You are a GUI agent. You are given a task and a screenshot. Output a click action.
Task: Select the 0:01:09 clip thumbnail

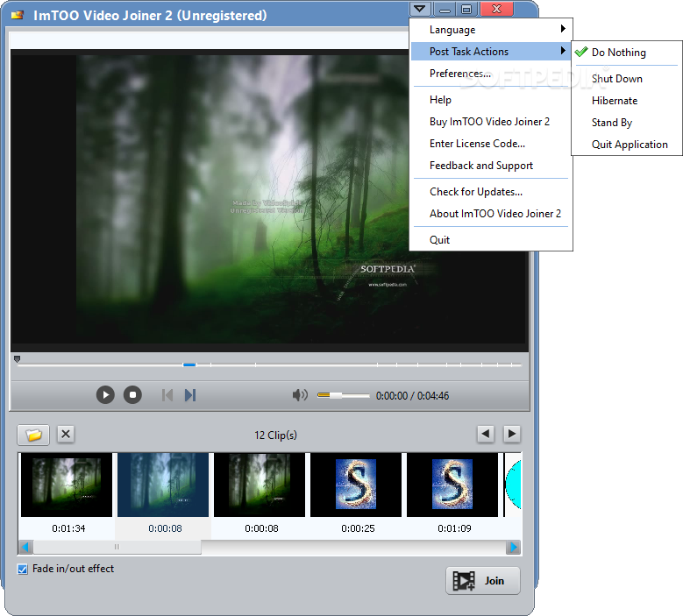pyautogui.click(x=452, y=485)
